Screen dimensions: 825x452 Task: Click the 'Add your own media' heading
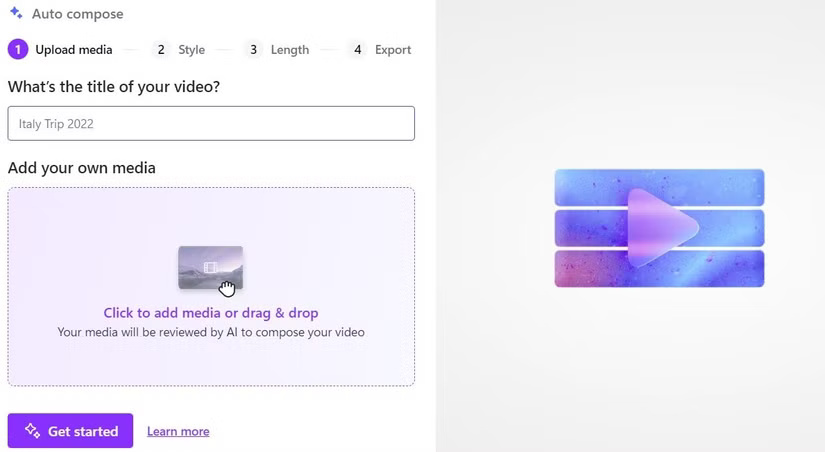click(x=82, y=168)
